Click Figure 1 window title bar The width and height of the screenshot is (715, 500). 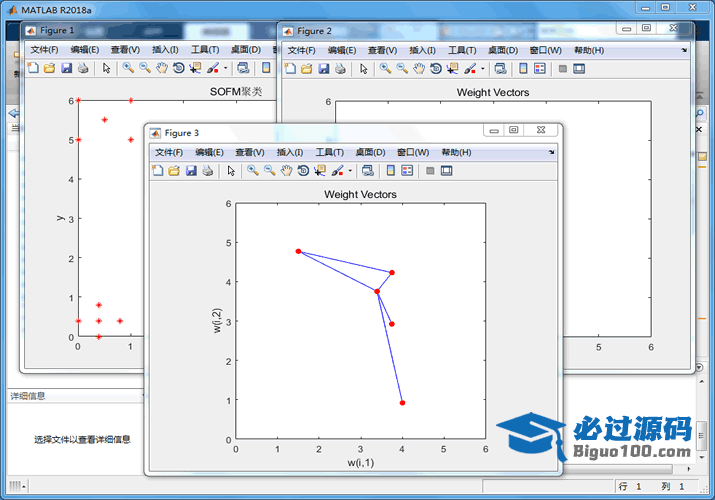coord(150,30)
